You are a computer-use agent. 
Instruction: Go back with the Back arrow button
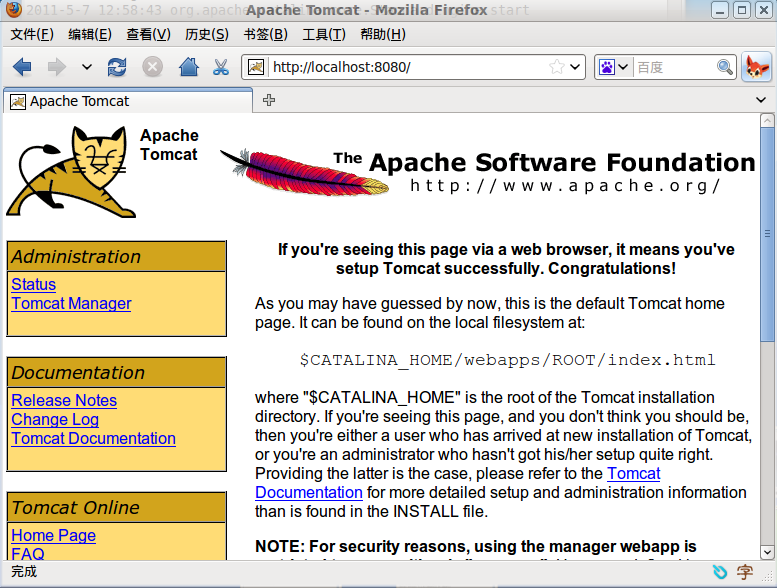click(22, 67)
